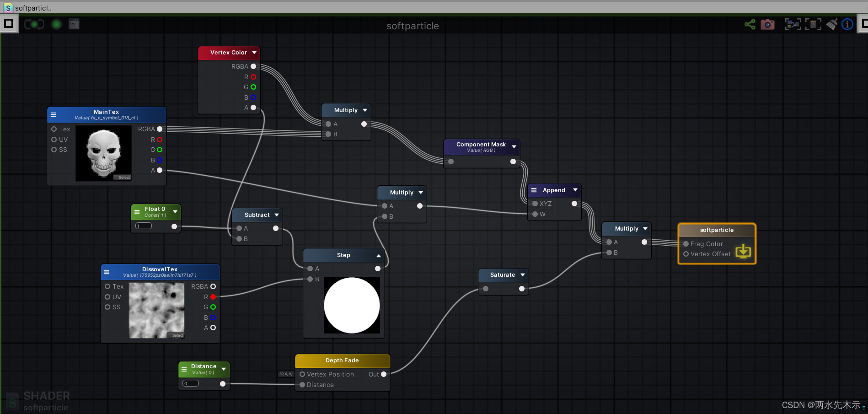Image resolution: width=868 pixels, height=414 pixels.
Task: Click the square icon at toolbar's far left
Action: click(9, 24)
